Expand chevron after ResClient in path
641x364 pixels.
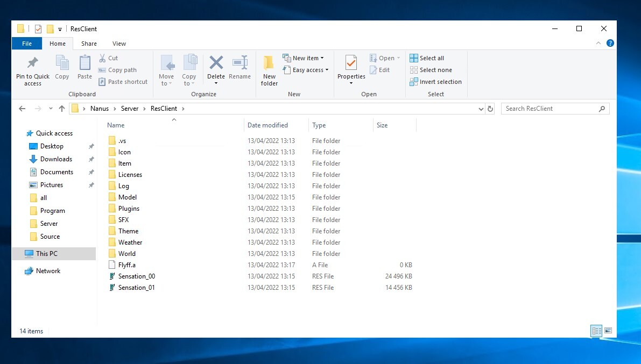click(x=183, y=109)
